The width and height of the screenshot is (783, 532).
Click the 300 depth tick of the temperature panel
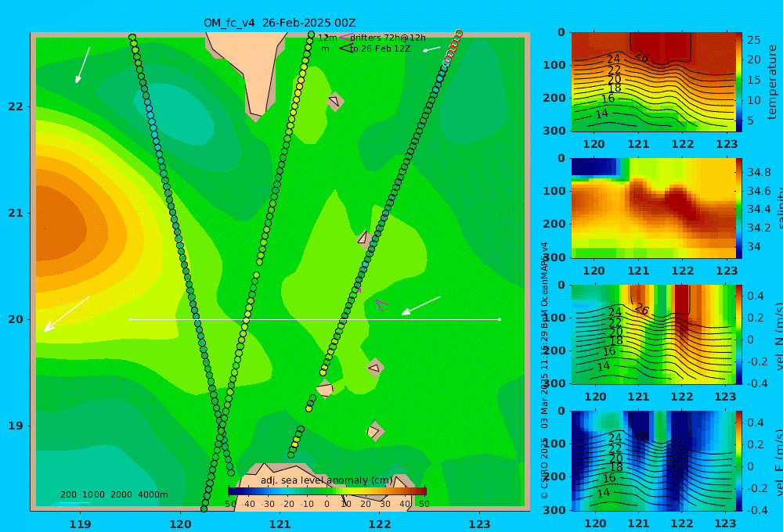(x=554, y=131)
